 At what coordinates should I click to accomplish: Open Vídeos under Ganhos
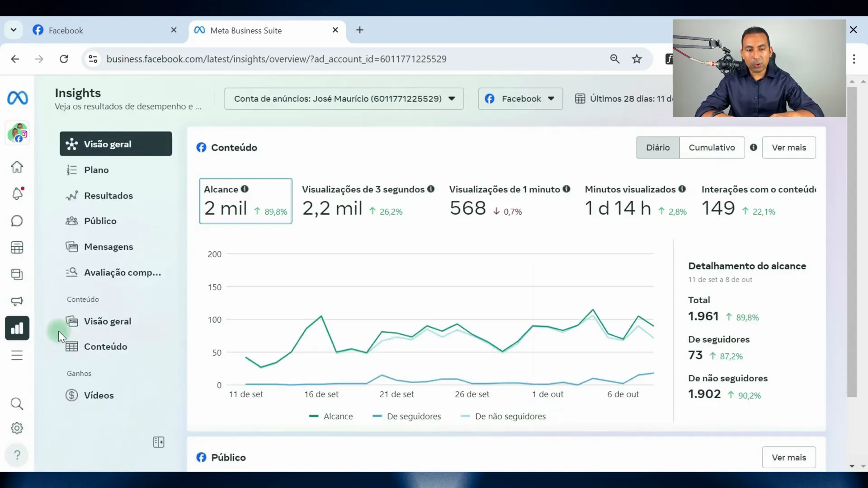coord(116,395)
